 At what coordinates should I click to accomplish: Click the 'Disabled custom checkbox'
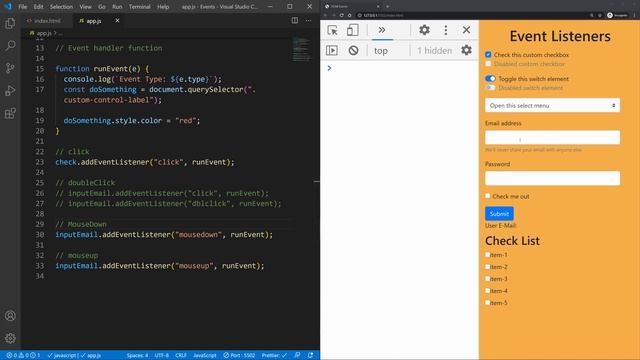[488, 64]
